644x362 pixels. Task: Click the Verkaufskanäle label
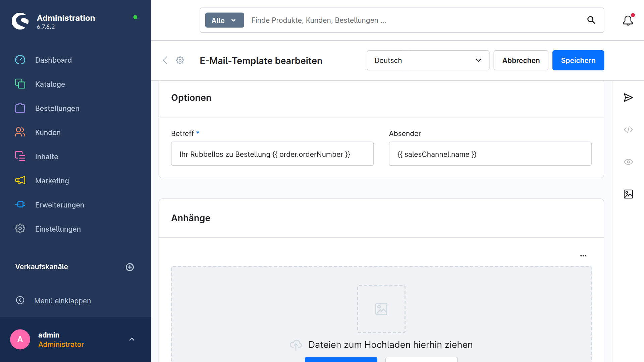click(42, 267)
